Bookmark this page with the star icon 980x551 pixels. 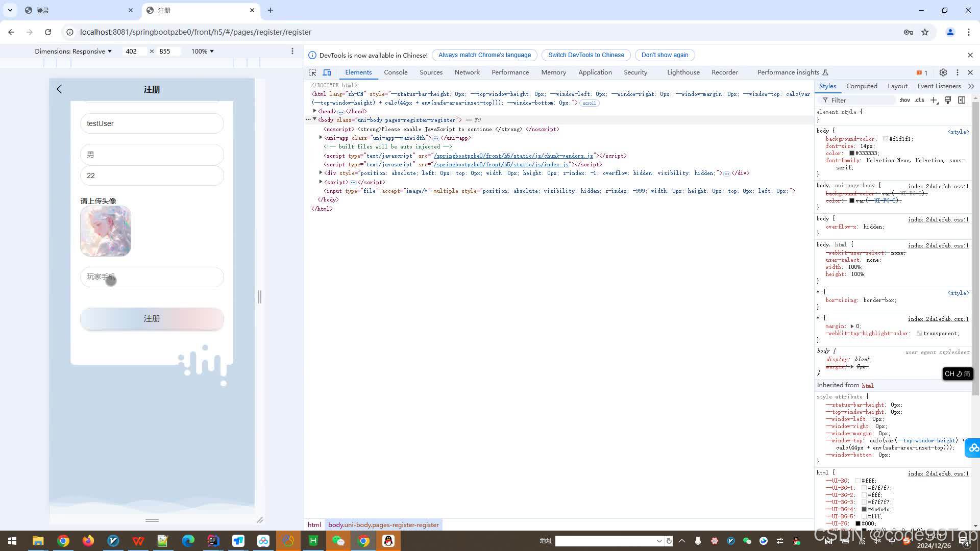click(x=925, y=32)
